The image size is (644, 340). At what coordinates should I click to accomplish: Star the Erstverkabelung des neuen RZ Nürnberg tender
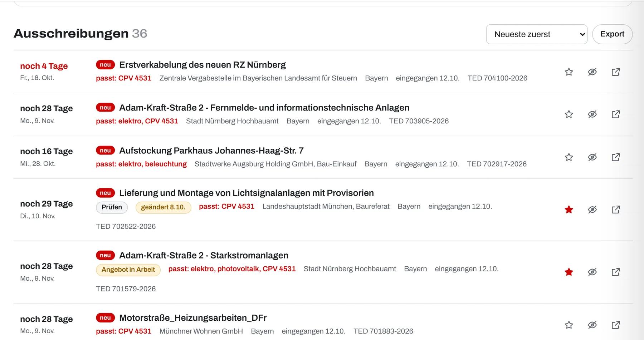coord(569,72)
